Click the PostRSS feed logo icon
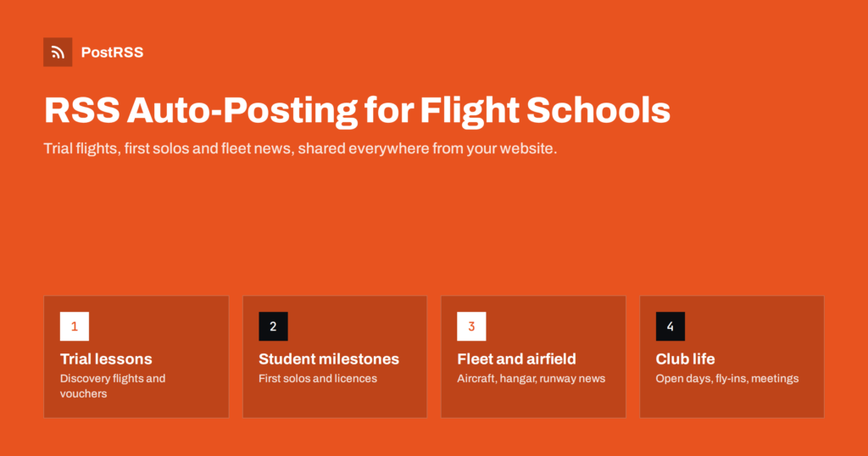This screenshot has width=868, height=456. [x=58, y=52]
